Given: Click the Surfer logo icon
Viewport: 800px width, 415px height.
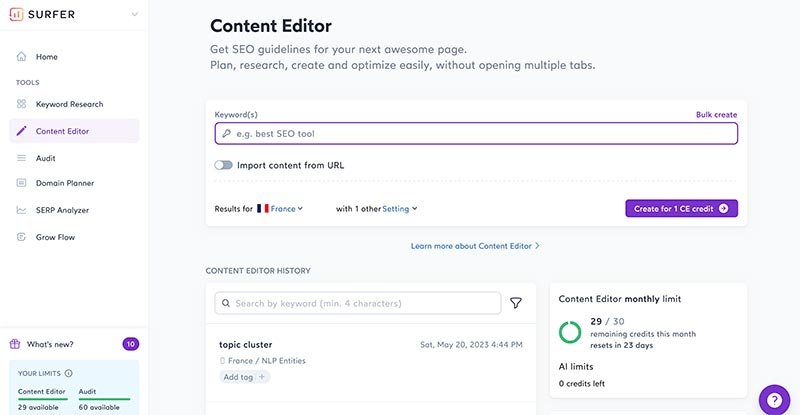Looking at the screenshot, I should pos(16,14).
